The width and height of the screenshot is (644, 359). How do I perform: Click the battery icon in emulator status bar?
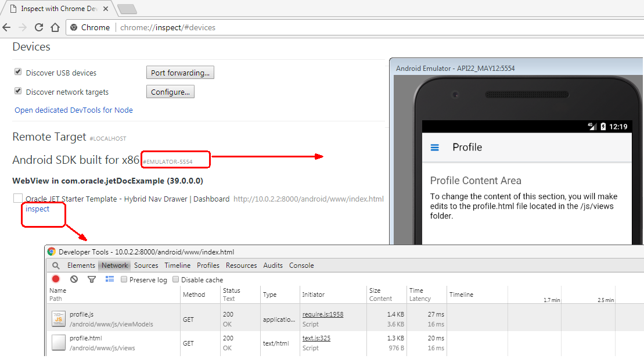603,127
